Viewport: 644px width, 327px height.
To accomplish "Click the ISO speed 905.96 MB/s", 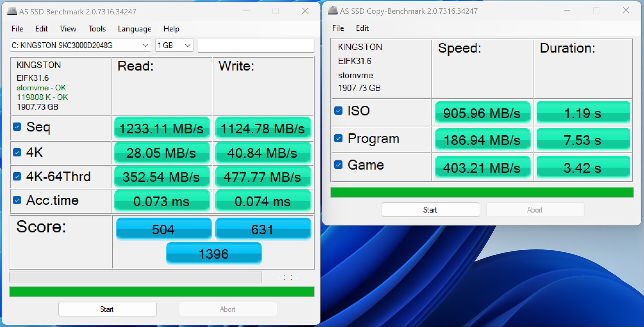I will point(482,113).
